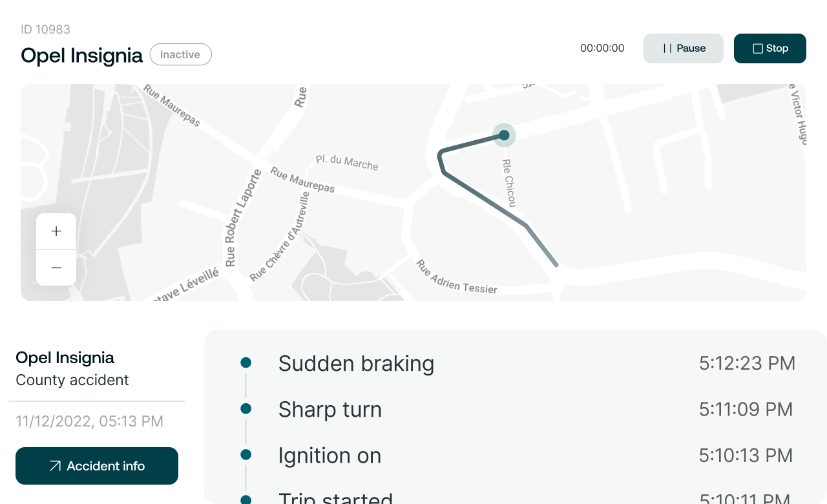
Task: Select the Ignition on event dot
Action: [x=246, y=455]
